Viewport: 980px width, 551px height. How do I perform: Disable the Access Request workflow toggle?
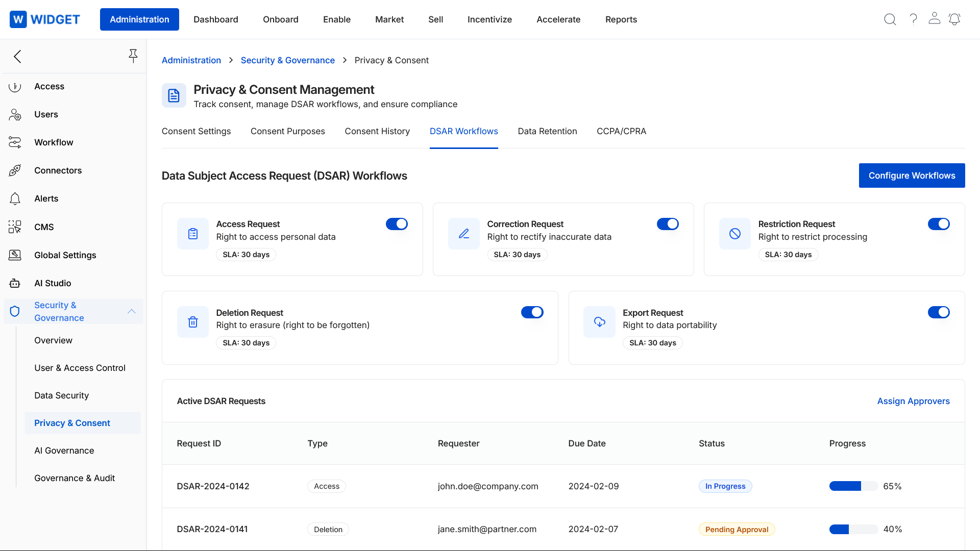(397, 224)
